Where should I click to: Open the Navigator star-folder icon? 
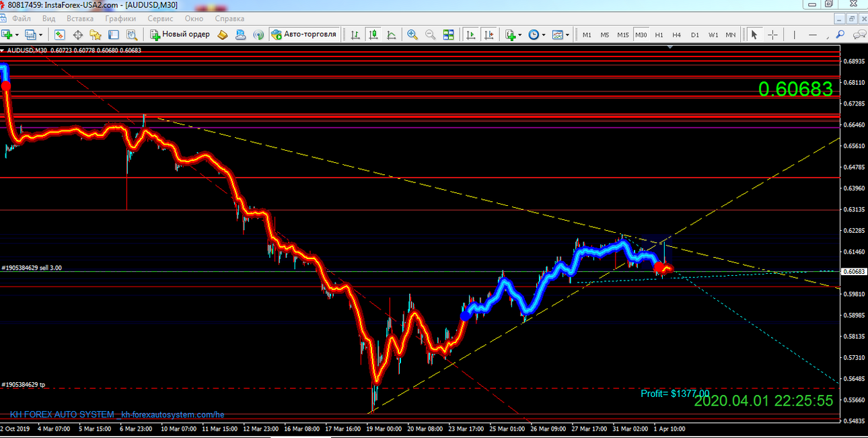pos(96,34)
